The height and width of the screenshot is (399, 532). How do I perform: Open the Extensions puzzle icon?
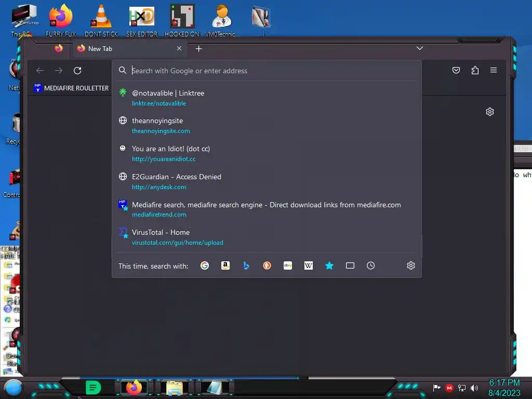(x=475, y=70)
